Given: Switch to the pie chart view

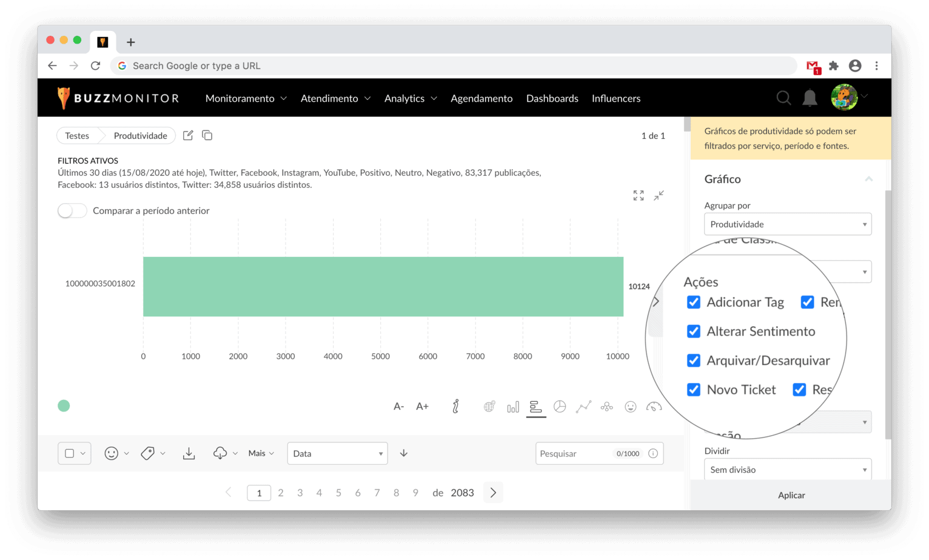Looking at the screenshot, I should (560, 407).
